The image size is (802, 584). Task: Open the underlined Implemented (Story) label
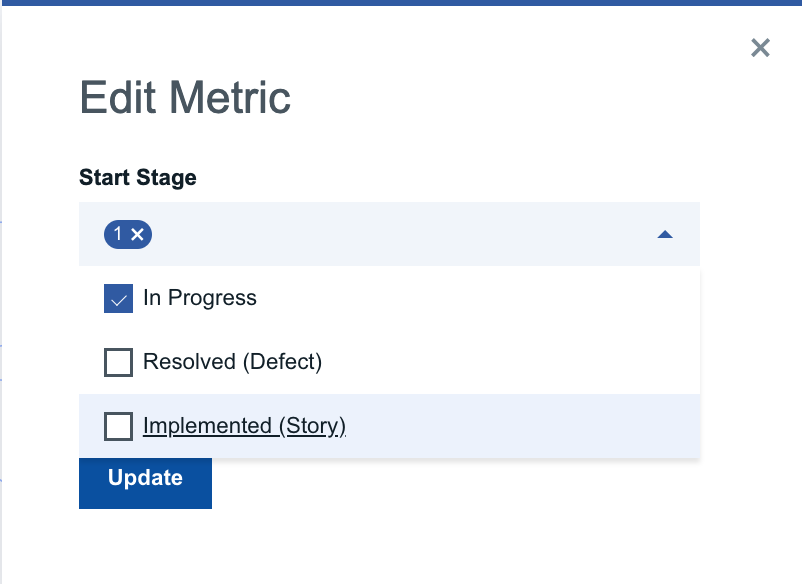pos(244,425)
